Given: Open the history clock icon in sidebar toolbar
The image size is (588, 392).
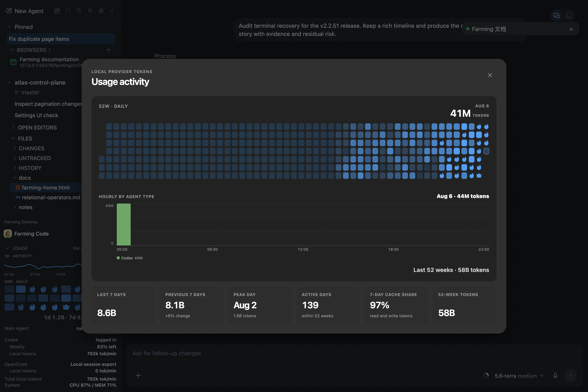Looking at the screenshot, I should tap(90, 10).
